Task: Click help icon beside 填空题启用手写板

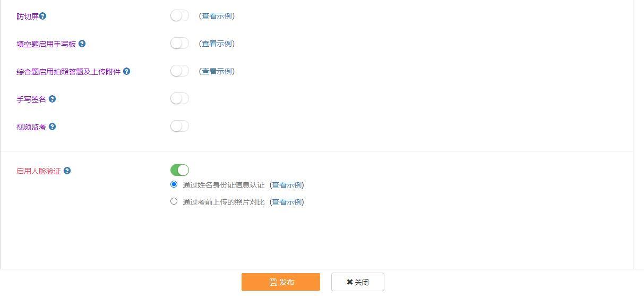Action: [82, 44]
